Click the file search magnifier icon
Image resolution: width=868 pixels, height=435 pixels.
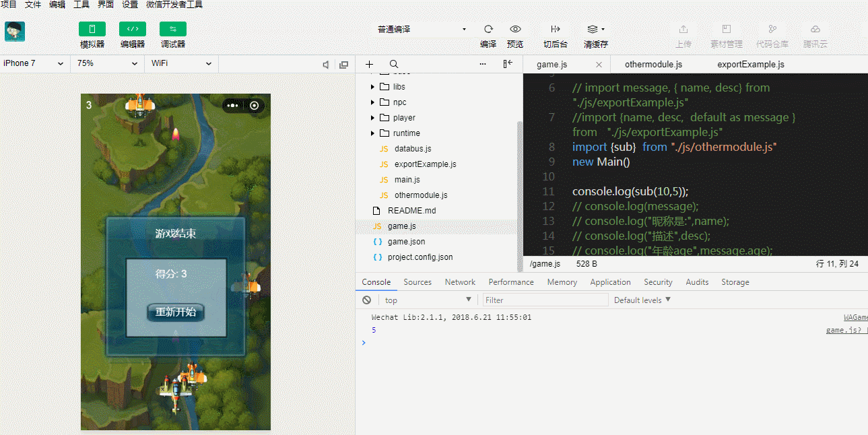pyautogui.click(x=394, y=64)
